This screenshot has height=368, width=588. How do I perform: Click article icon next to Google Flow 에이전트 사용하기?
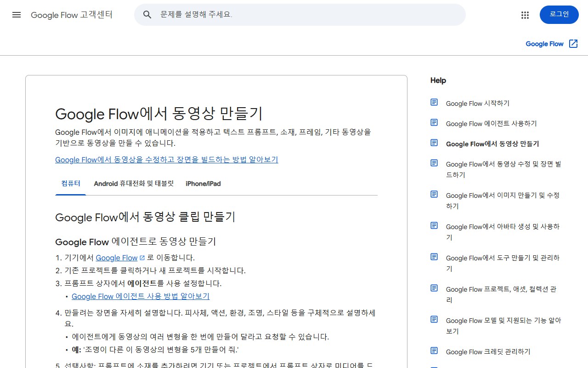(434, 122)
